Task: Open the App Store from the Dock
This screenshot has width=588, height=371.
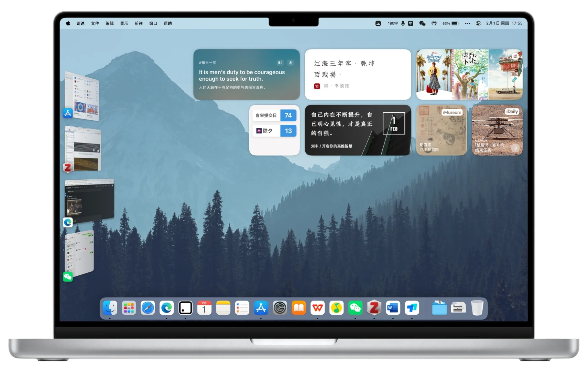Action: point(261,308)
